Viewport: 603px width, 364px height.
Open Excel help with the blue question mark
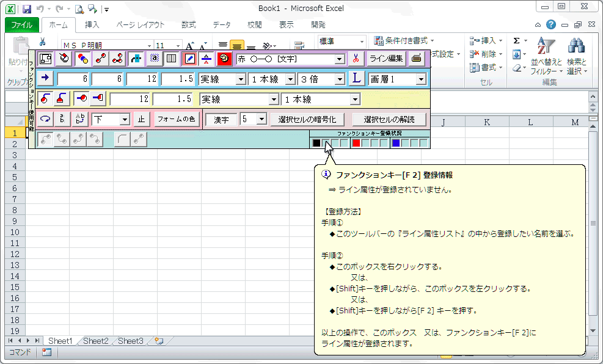point(550,24)
